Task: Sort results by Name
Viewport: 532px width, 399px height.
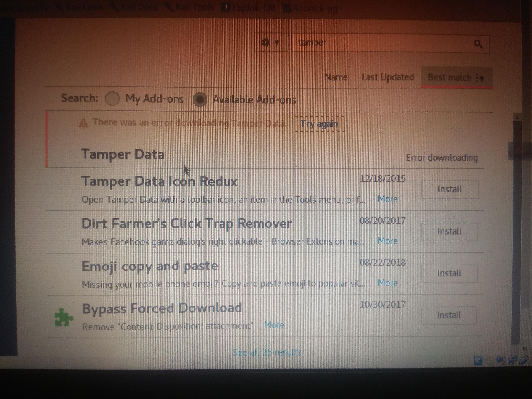Action: [336, 77]
